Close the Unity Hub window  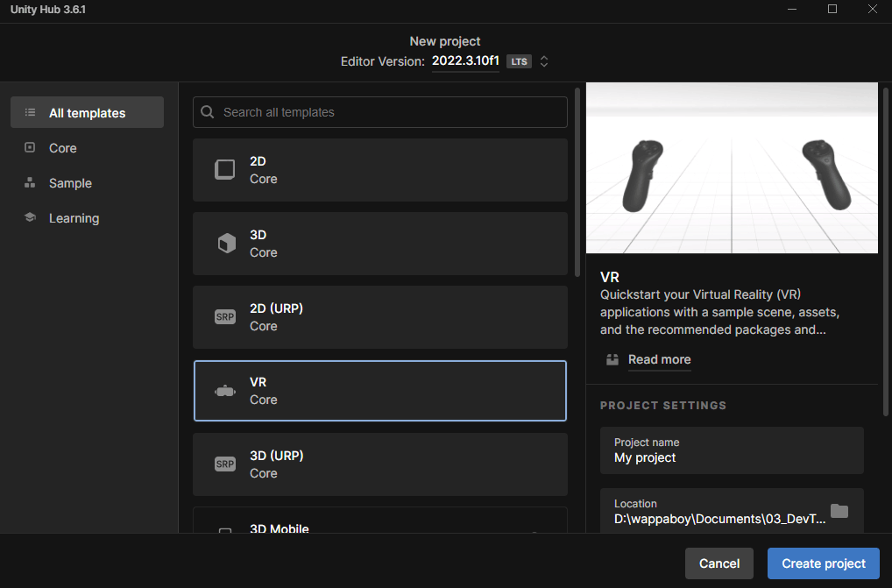click(872, 9)
